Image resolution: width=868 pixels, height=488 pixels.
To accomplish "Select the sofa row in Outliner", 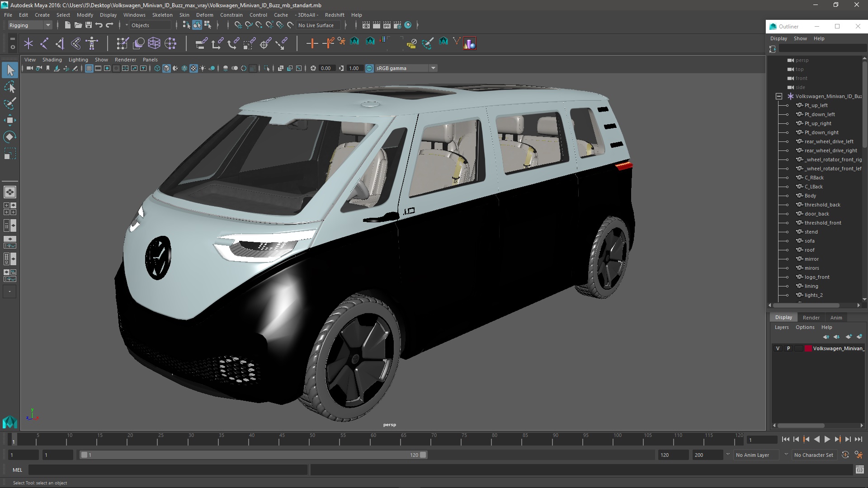I will coord(809,241).
